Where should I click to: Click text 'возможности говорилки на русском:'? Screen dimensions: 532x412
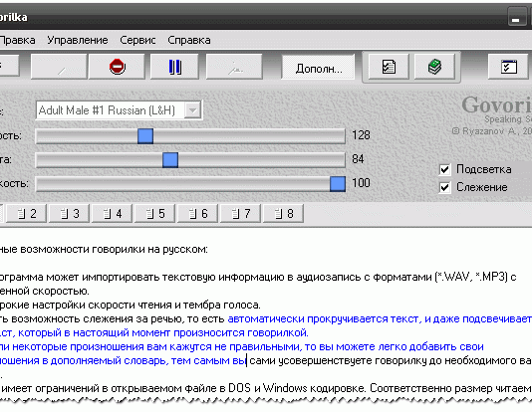pyautogui.click(x=115, y=250)
